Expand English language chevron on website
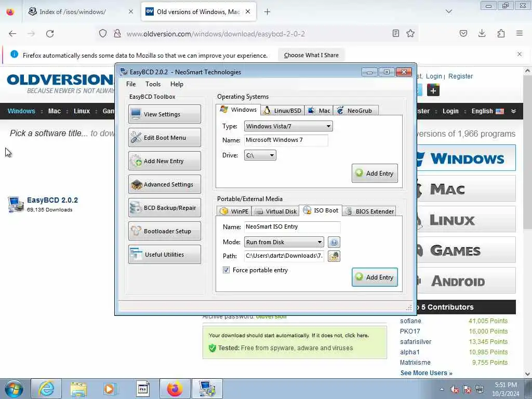 pos(514,111)
